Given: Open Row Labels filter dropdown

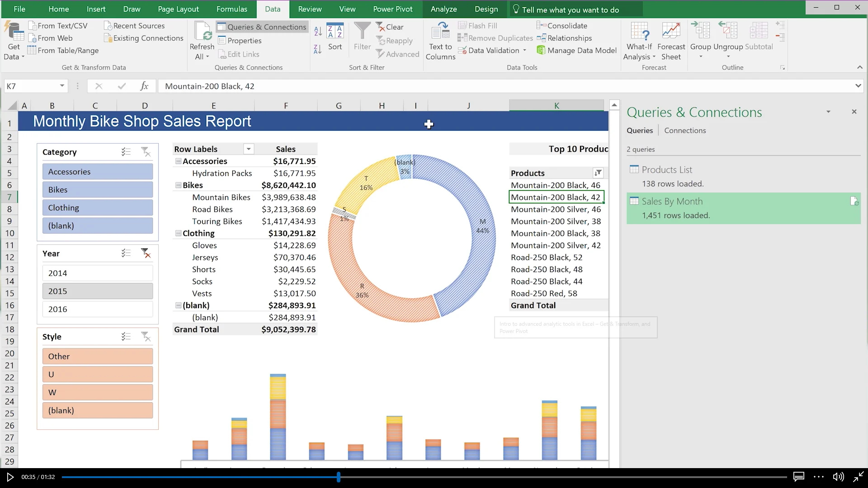Looking at the screenshot, I should (248, 149).
